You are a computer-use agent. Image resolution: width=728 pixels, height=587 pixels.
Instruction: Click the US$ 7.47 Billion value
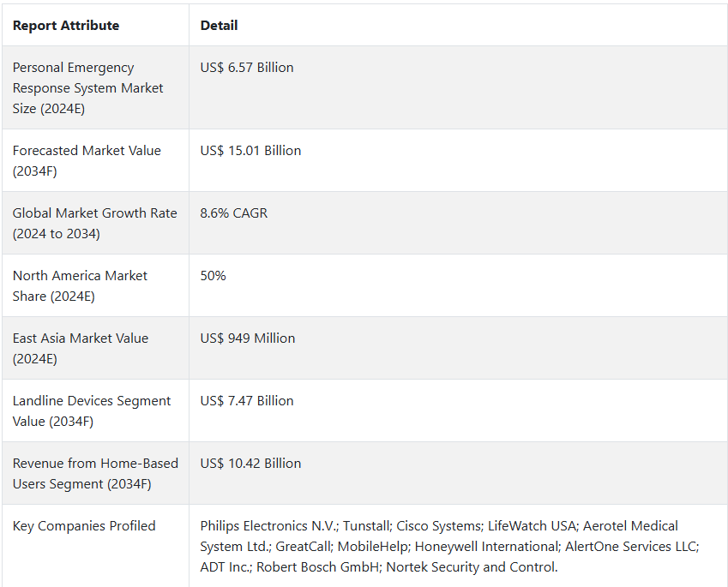click(x=247, y=401)
